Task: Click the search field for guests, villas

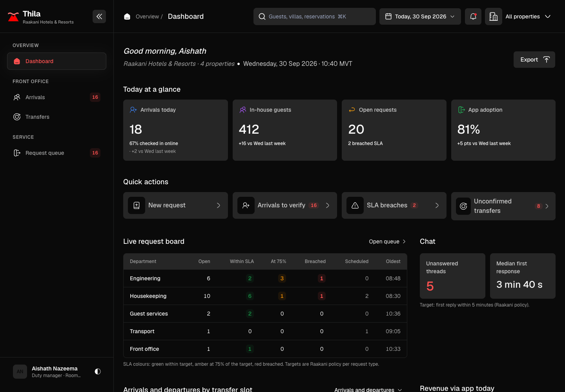Action: [x=315, y=16]
